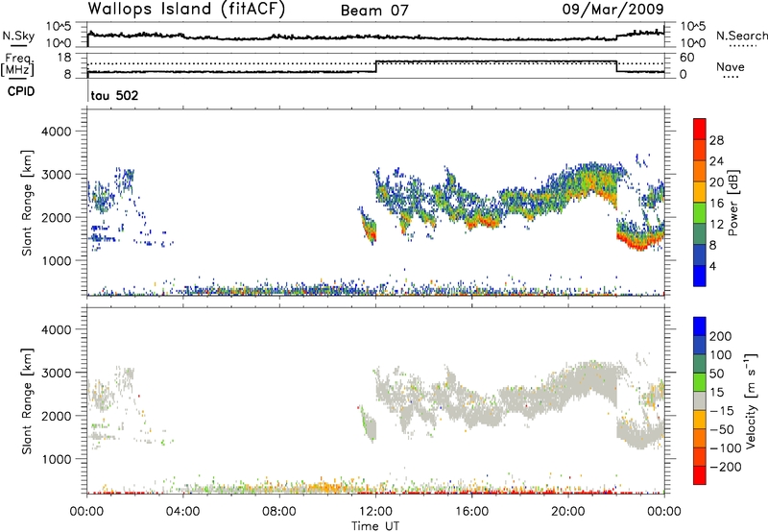Click the blue swatch at bottom of Power colorbar

[x=700, y=276]
